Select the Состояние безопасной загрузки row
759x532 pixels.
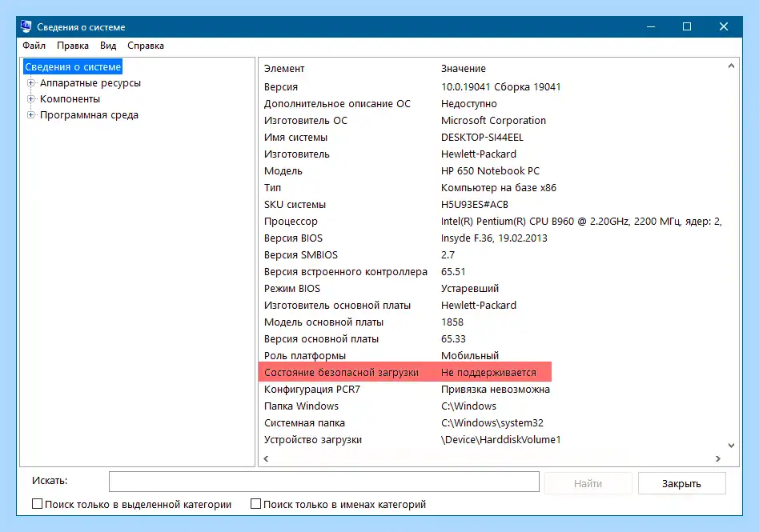click(404, 372)
